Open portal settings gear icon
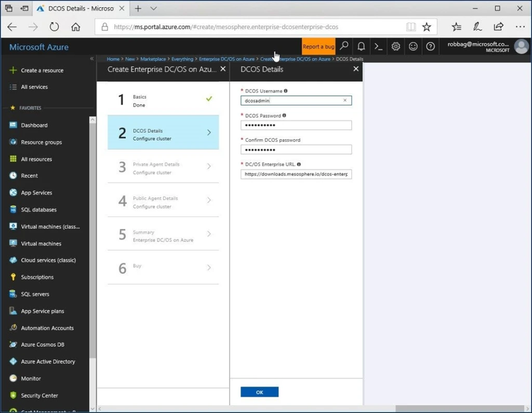The height and width of the screenshot is (413, 532). click(396, 46)
